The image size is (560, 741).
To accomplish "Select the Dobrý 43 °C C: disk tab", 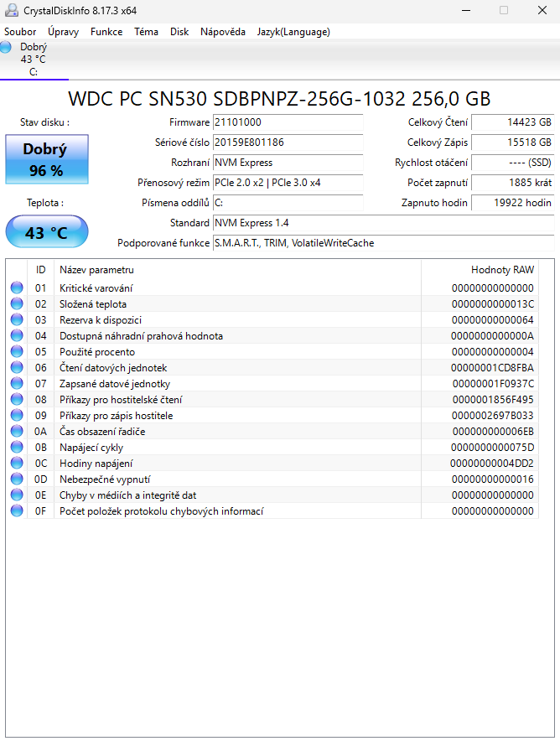I will click(x=34, y=60).
